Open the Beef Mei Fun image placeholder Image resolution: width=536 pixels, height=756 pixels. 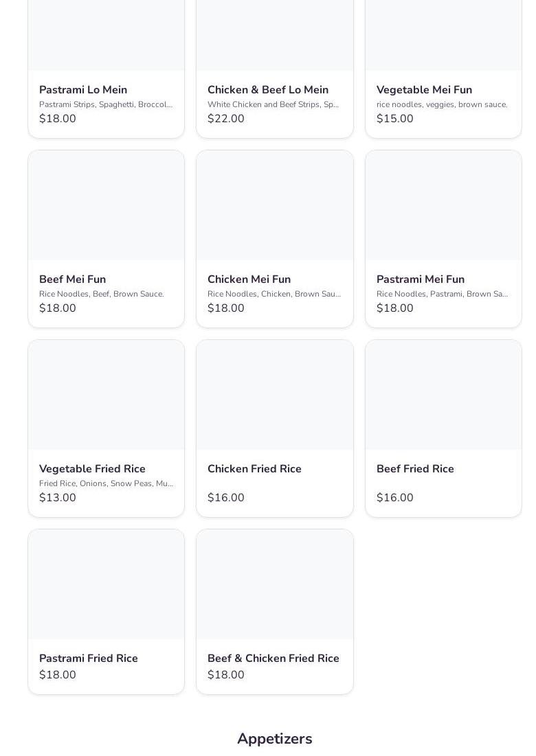click(x=106, y=205)
